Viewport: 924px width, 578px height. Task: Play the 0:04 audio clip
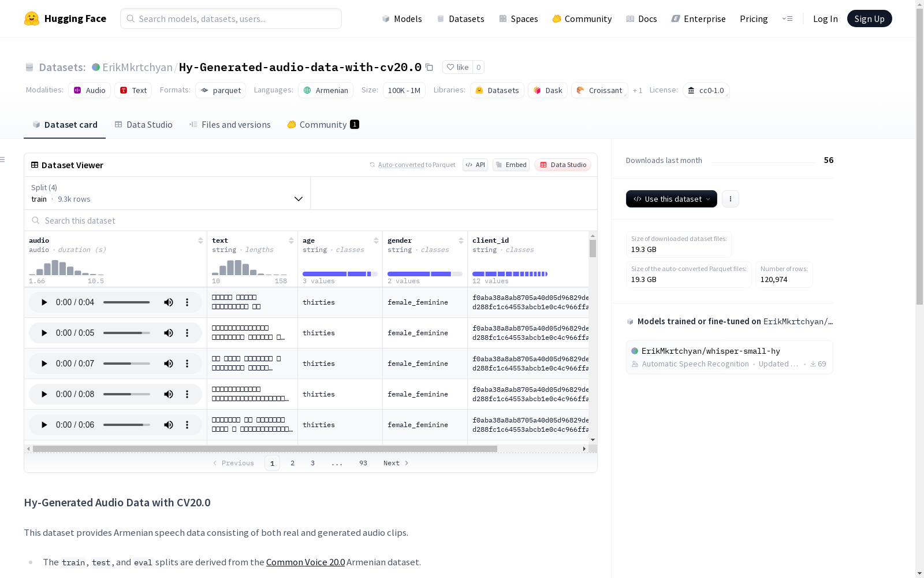[x=44, y=302]
